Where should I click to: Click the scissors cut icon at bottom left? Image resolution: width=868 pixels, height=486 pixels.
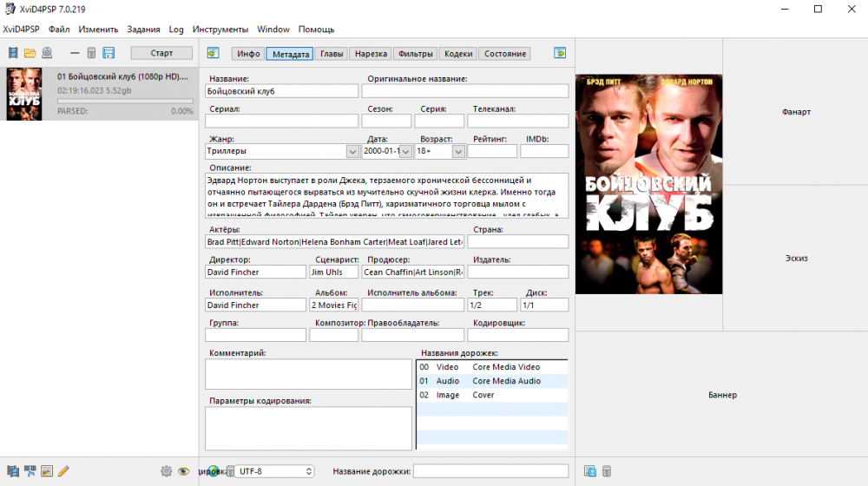30,471
